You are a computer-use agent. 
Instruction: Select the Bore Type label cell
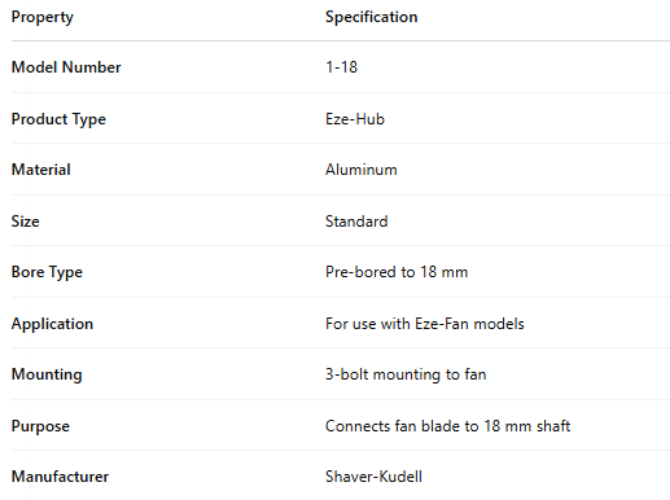(x=47, y=272)
